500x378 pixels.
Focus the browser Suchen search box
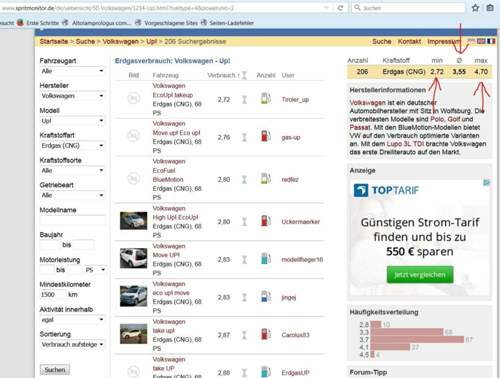pos(408,8)
